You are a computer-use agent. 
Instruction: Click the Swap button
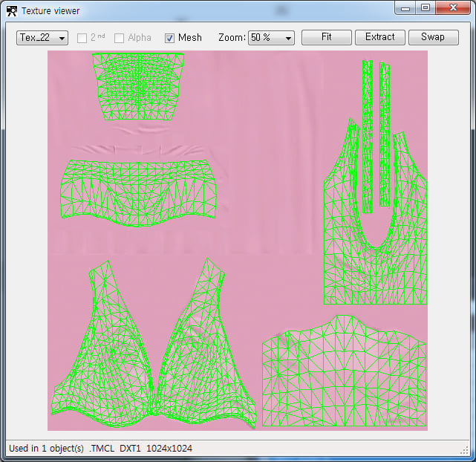pyautogui.click(x=433, y=37)
